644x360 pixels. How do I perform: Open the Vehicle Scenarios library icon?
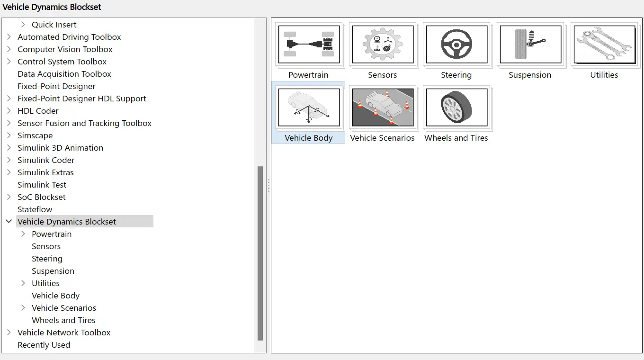pos(383,108)
